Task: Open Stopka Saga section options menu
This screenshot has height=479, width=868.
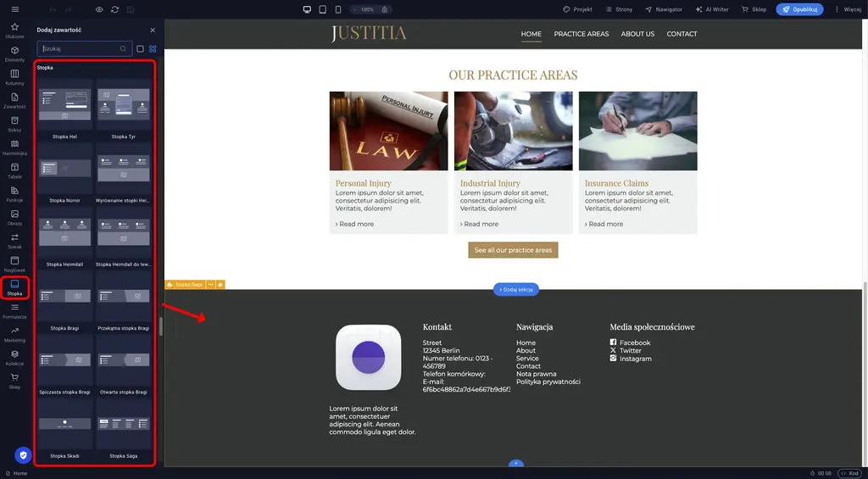Action: (210, 285)
